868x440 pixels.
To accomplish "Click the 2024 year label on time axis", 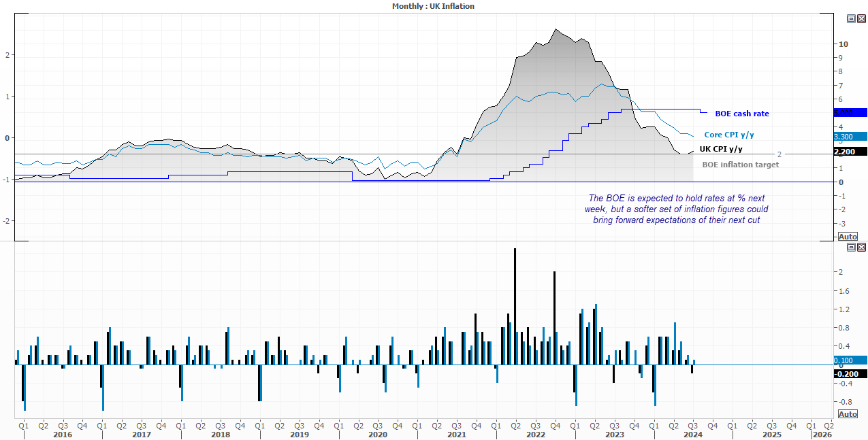I will 693,434.
